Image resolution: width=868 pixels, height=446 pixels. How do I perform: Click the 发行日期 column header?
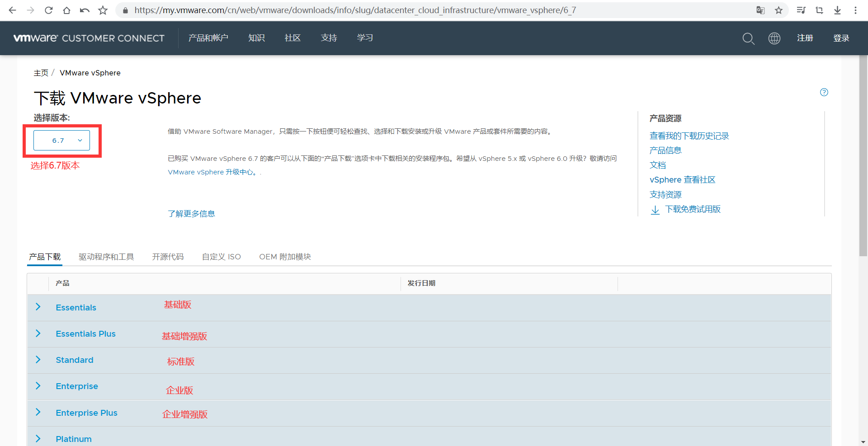421,283
